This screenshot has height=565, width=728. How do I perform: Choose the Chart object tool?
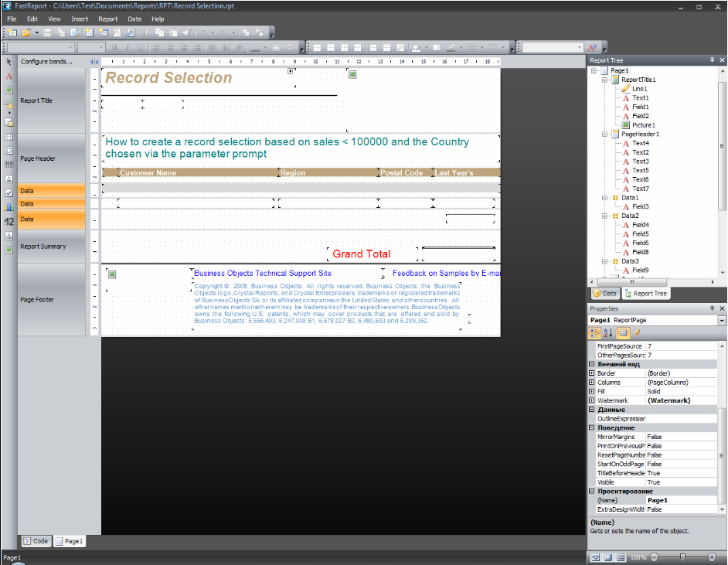[9, 206]
